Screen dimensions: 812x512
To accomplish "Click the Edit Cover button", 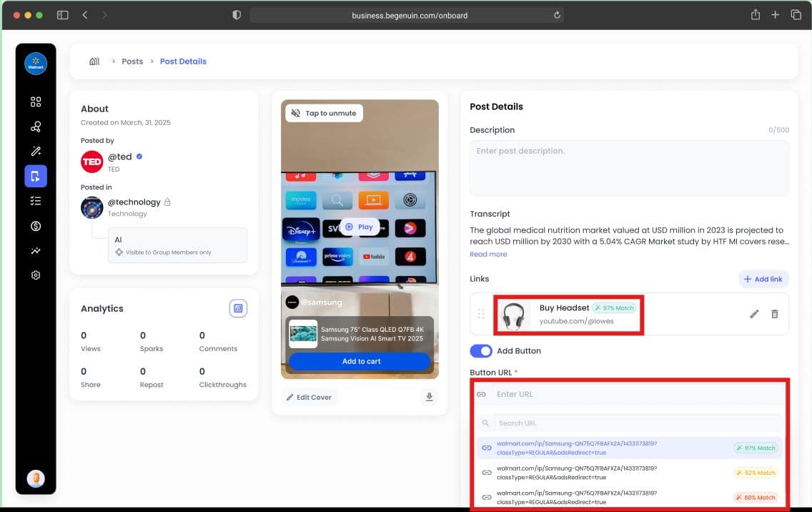I will click(310, 398).
